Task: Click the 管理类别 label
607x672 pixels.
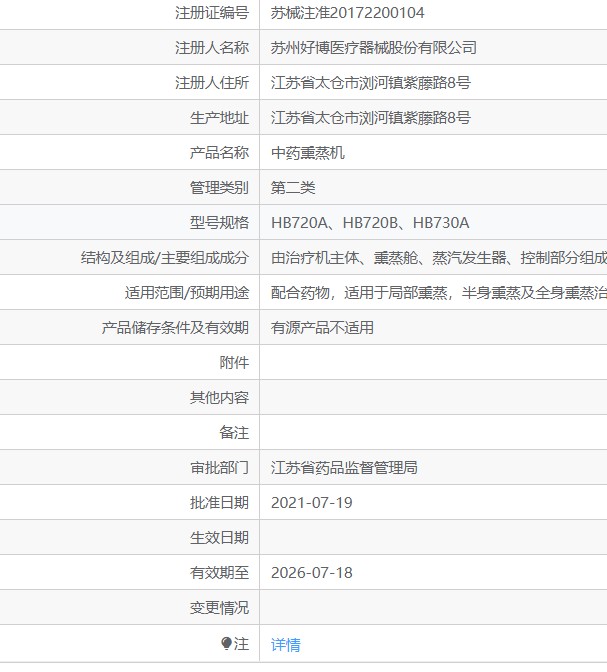Action: pos(219,188)
